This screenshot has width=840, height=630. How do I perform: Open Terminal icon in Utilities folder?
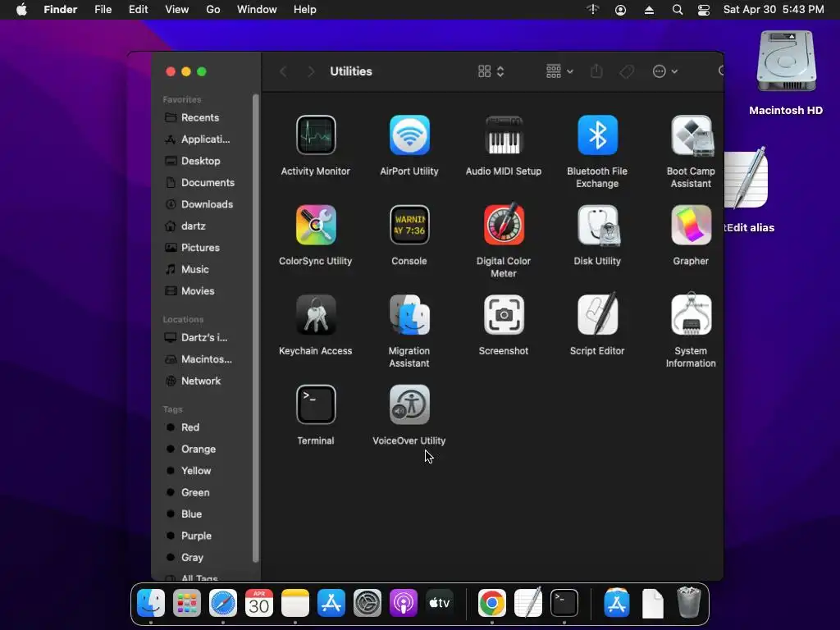coord(316,404)
